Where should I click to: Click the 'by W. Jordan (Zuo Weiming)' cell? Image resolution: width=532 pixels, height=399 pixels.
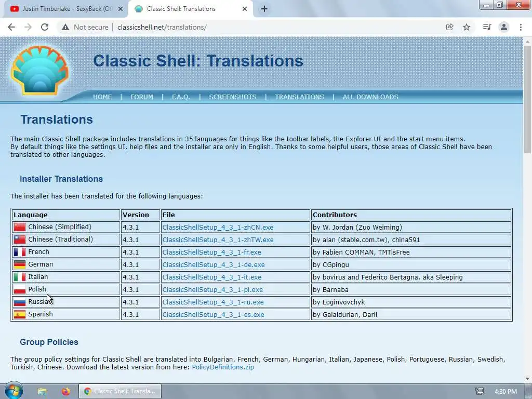pos(411,228)
